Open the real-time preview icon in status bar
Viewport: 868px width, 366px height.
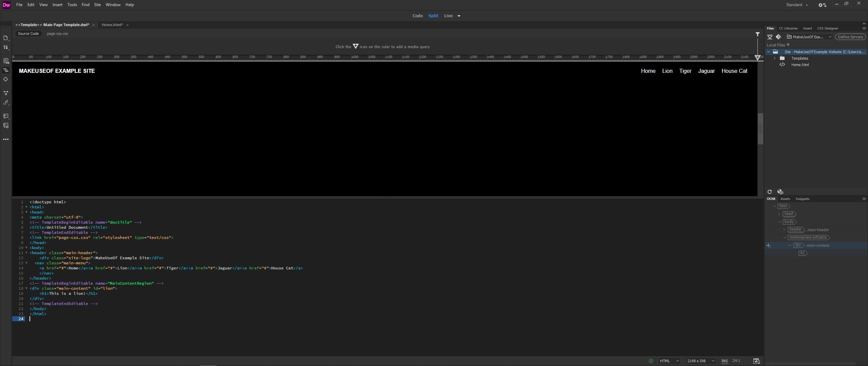pos(757,361)
